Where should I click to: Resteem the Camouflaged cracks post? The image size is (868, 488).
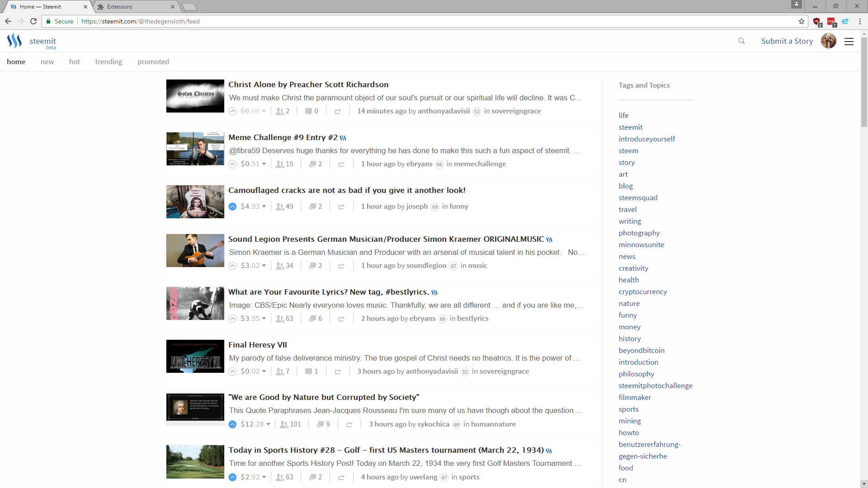[x=341, y=207]
